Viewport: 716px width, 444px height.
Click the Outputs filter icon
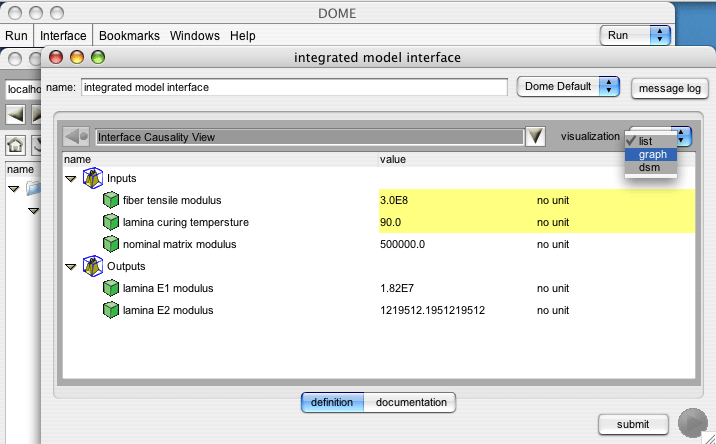tap(93, 266)
